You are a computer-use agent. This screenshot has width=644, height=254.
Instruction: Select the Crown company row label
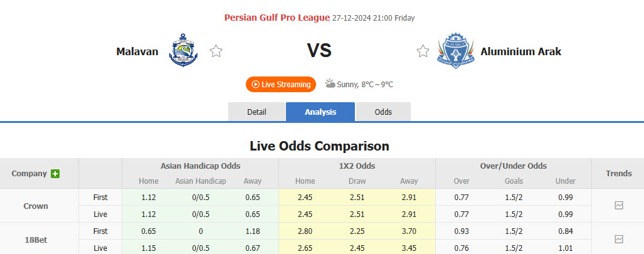point(36,206)
